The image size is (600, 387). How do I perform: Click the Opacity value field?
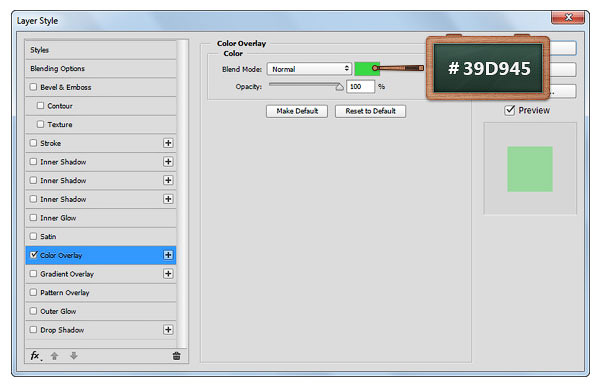360,87
